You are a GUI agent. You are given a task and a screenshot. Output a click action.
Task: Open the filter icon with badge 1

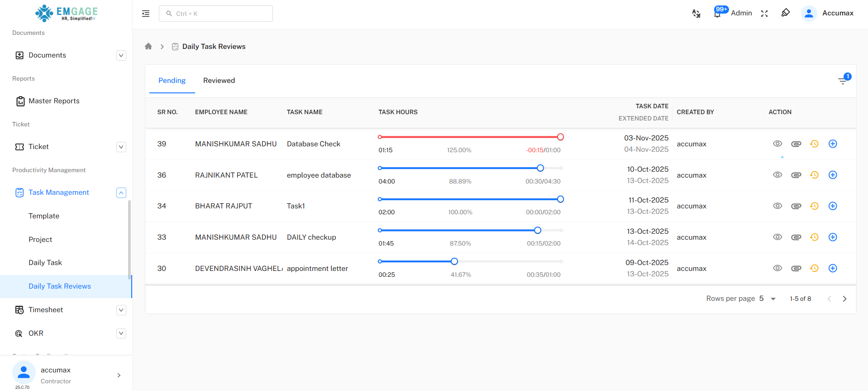pyautogui.click(x=843, y=81)
